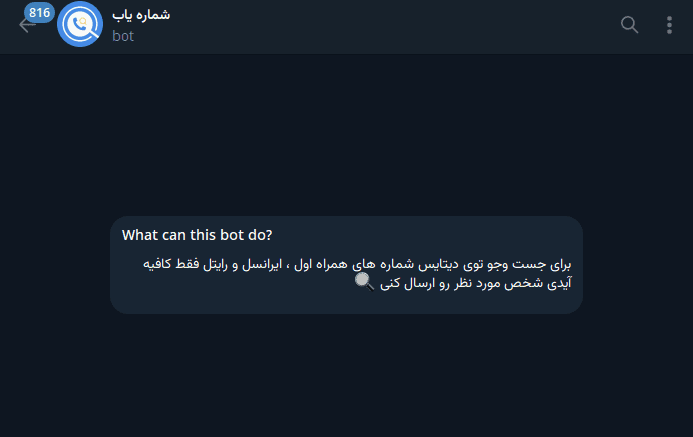The height and width of the screenshot is (437, 693).
Task: Click the "bot" status subtitle
Action: click(x=123, y=36)
